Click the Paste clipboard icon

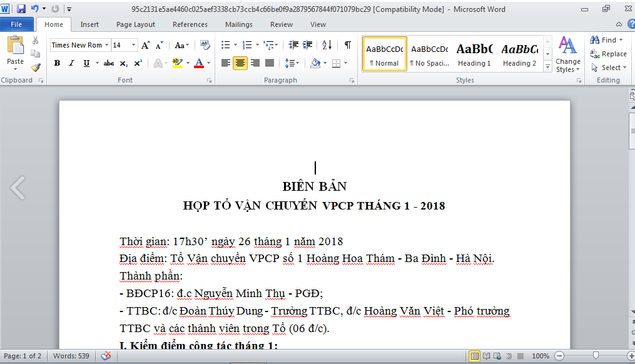[16, 46]
